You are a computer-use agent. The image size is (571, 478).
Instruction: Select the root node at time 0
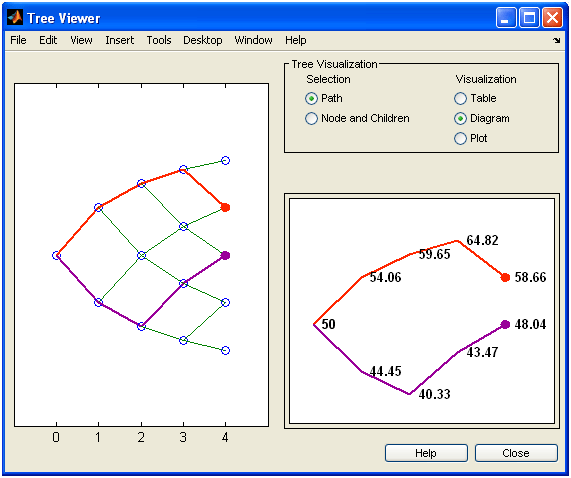pyautogui.click(x=56, y=256)
